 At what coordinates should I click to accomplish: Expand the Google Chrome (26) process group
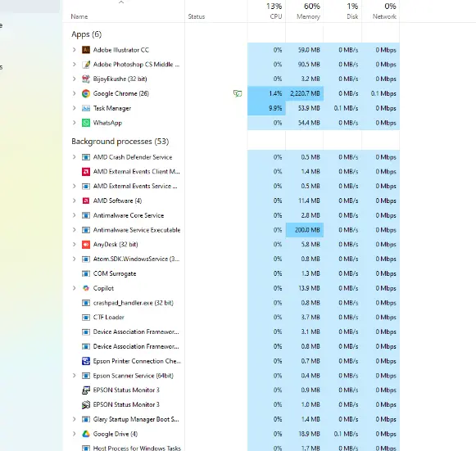(74, 93)
